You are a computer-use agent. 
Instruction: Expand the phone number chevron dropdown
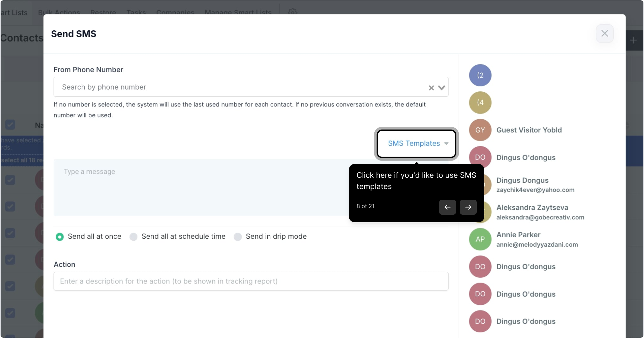coord(442,88)
